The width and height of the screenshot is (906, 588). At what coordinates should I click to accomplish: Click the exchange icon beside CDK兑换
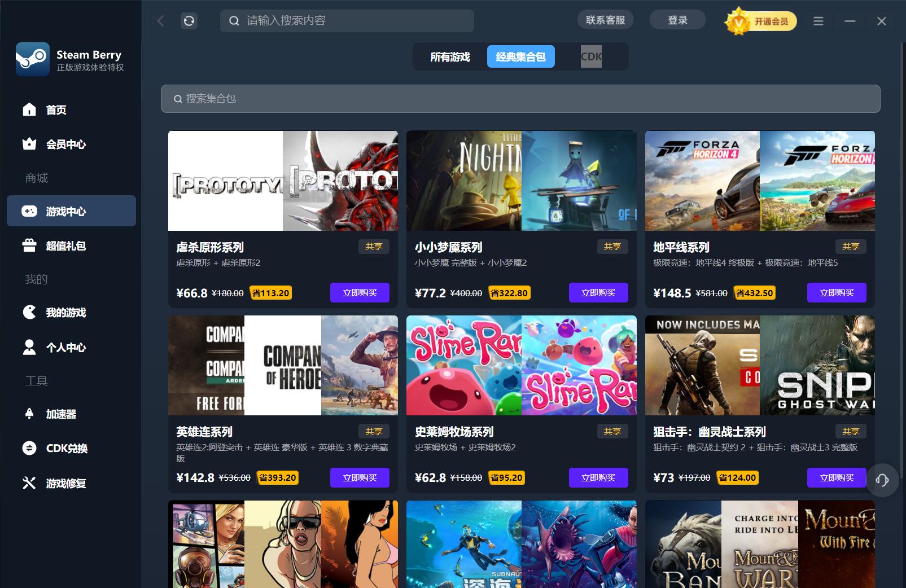[29, 448]
